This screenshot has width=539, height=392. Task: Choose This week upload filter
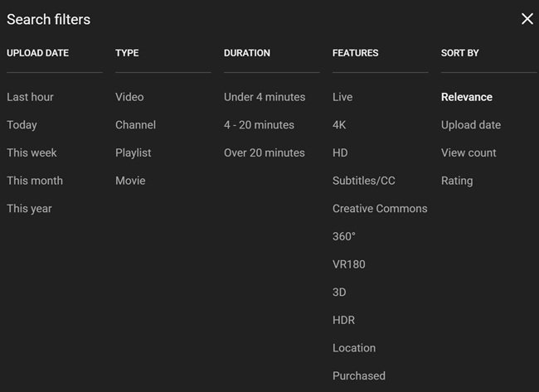[32, 152]
